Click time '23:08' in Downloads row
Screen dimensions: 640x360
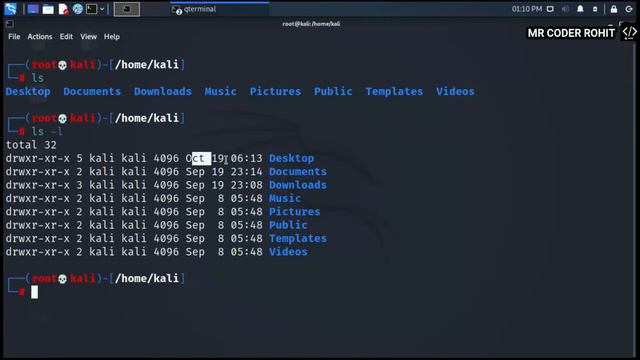click(247, 185)
